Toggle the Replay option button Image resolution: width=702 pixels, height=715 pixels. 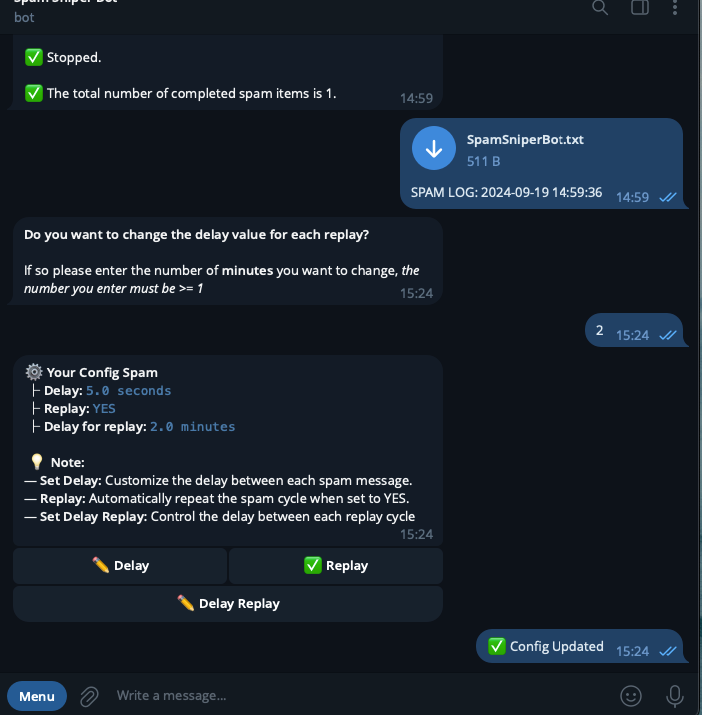click(x=336, y=566)
